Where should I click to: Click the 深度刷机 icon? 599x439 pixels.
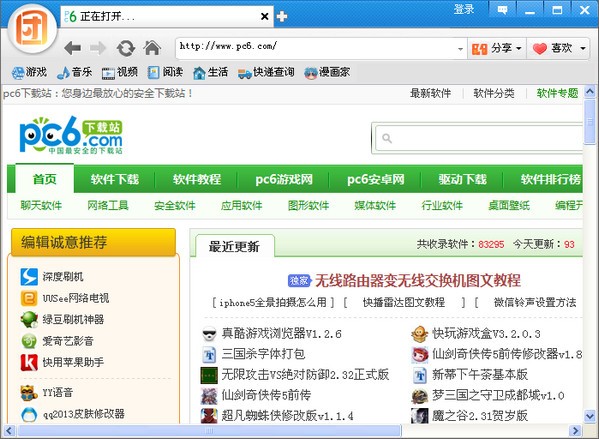pyautogui.click(x=29, y=277)
